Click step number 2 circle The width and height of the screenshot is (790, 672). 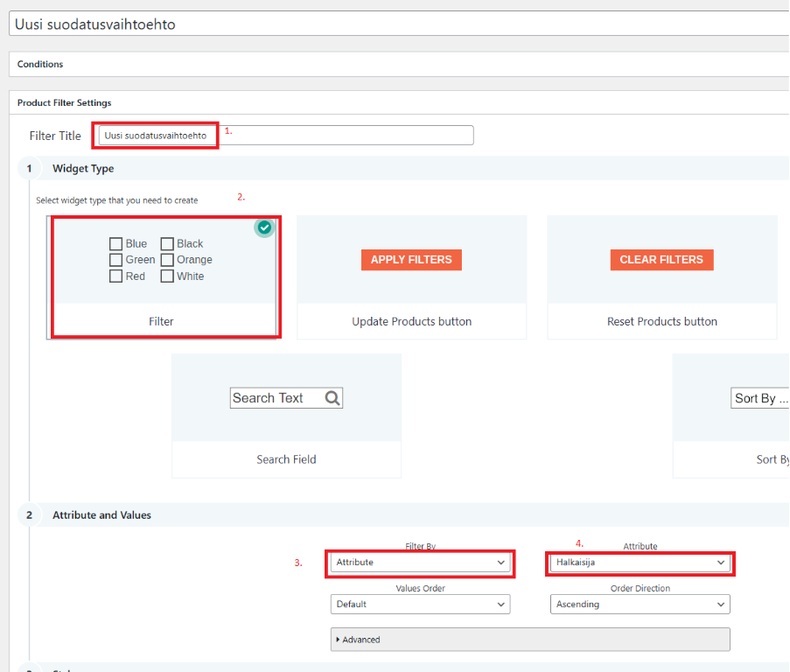pyautogui.click(x=29, y=514)
